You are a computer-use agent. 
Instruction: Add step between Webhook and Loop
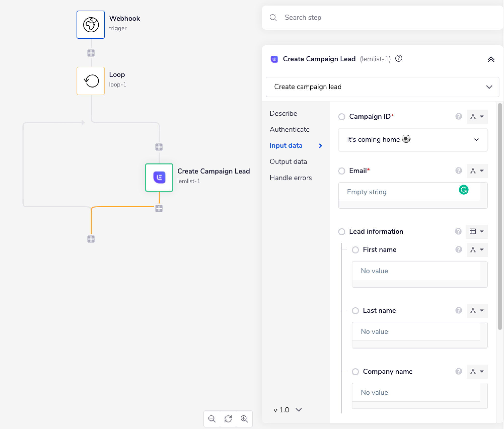[x=91, y=53]
